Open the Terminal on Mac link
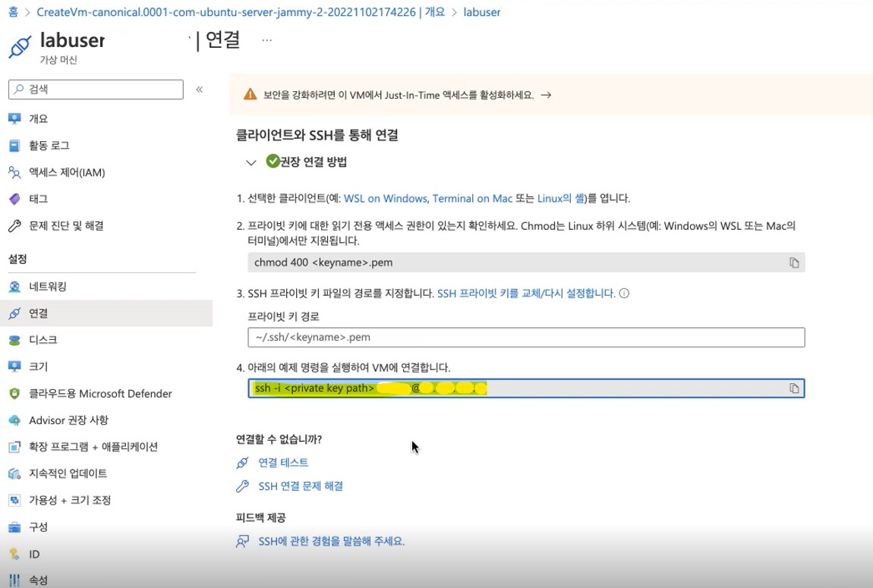 472,199
